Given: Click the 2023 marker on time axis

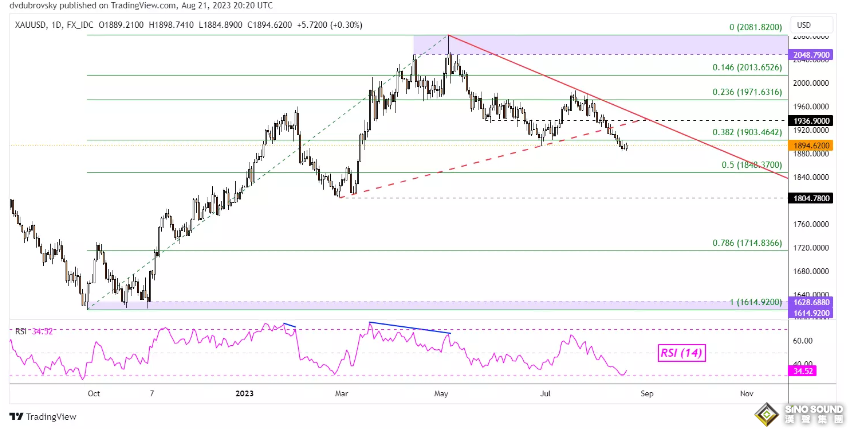Looking at the screenshot, I should point(243,393).
